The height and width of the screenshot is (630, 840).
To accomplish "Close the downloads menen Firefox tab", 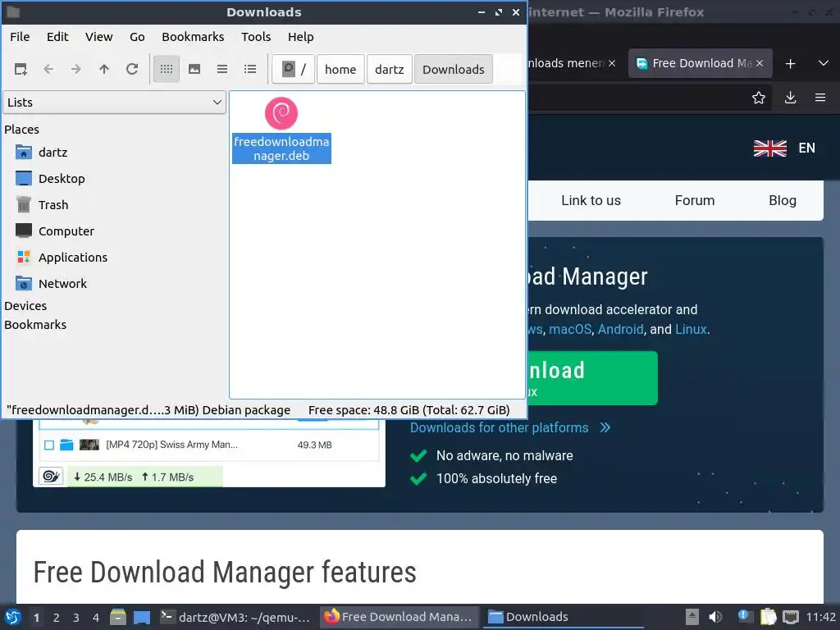I will point(612,63).
